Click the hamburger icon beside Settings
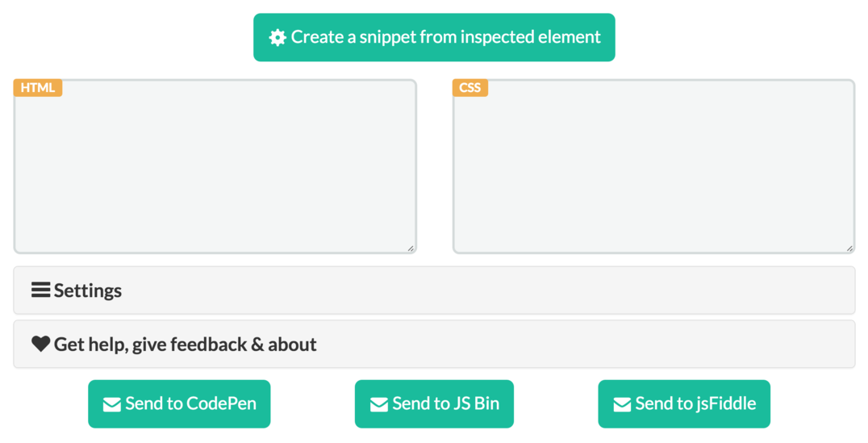The height and width of the screenshot is (443, 868). click(40, 290)
